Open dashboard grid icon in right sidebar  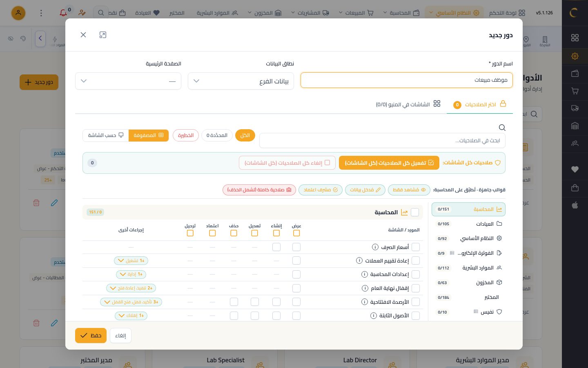point(575,38)
